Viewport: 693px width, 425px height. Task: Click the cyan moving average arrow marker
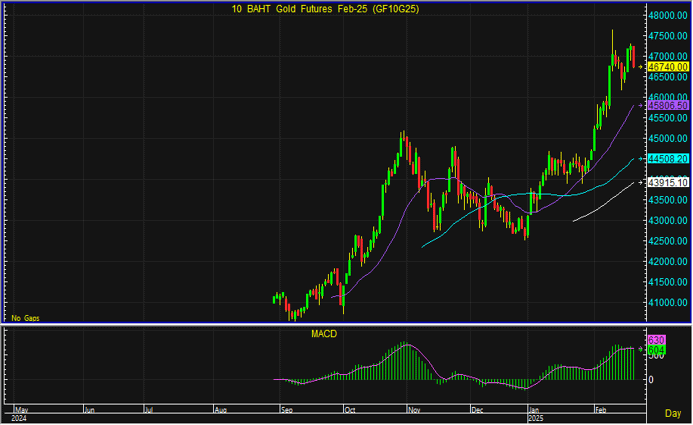click(642, 158)
